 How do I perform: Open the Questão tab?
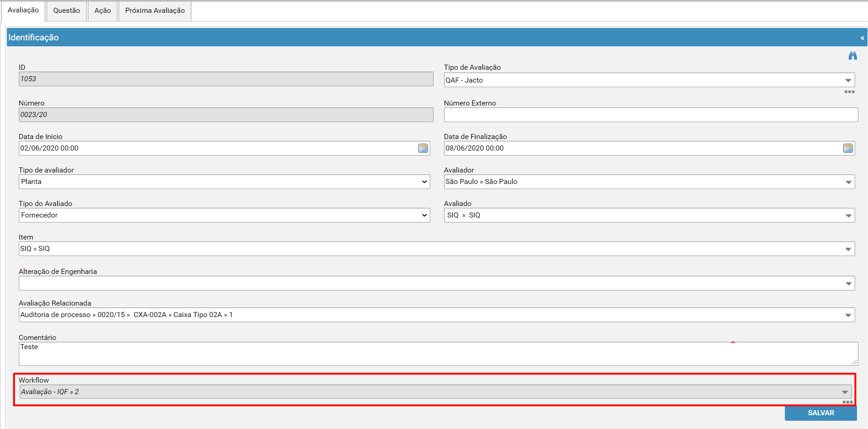coord(67,11)
